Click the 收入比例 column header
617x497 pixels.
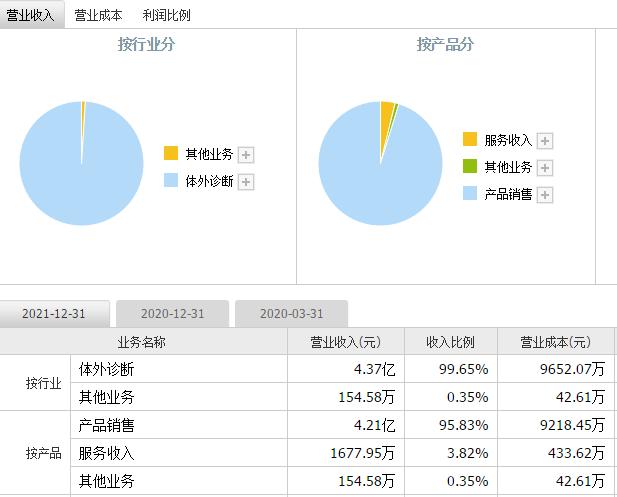pyautogui.click(x=450, y=342)
